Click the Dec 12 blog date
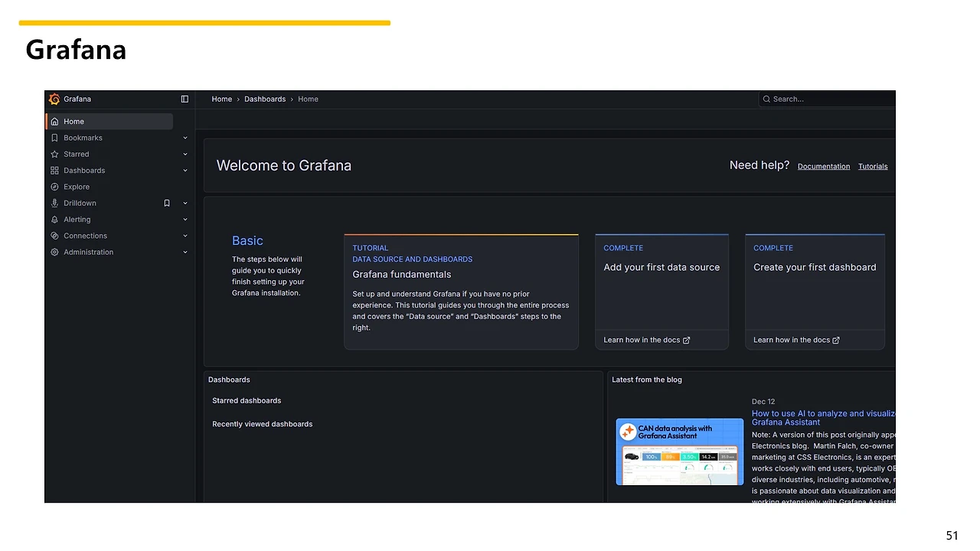This screenshot has width=980, height=551. click(x=763, y=402)
